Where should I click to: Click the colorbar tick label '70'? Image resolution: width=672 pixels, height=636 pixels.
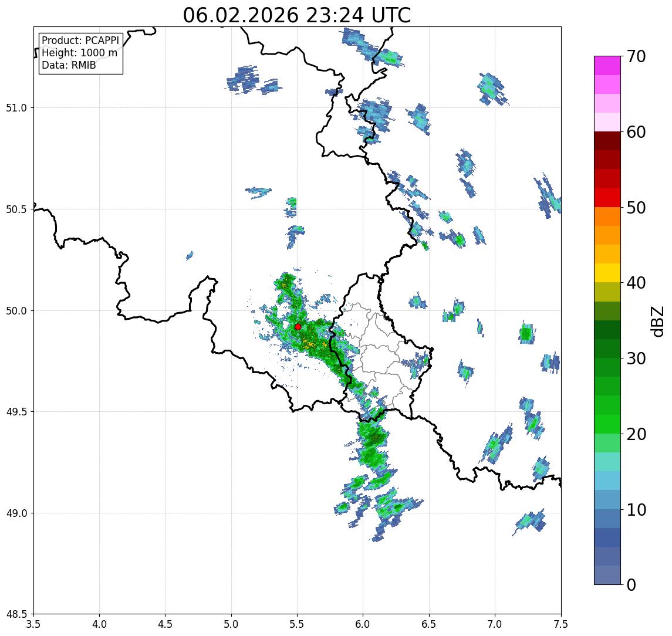tap(636, 56)
